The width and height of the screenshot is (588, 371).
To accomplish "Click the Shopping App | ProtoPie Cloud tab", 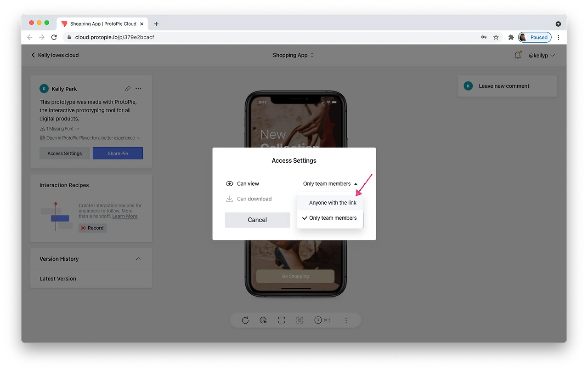I will click(x=102, y=24).
